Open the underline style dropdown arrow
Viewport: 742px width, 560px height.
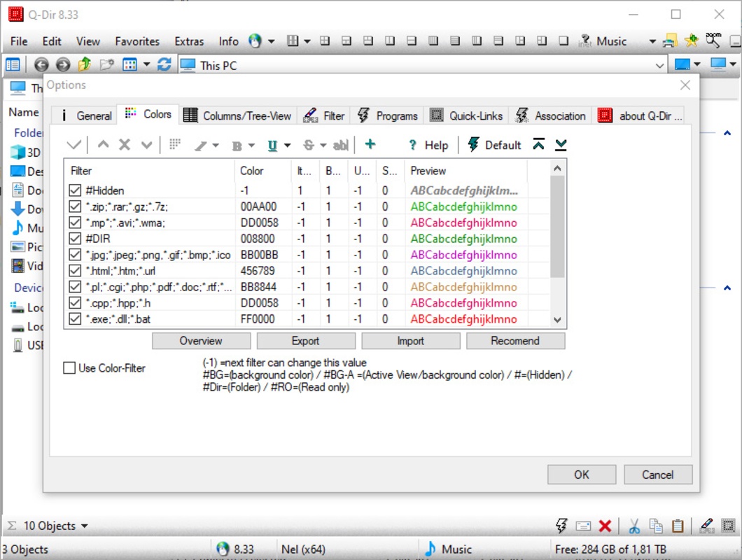click(x=288, y=146)
